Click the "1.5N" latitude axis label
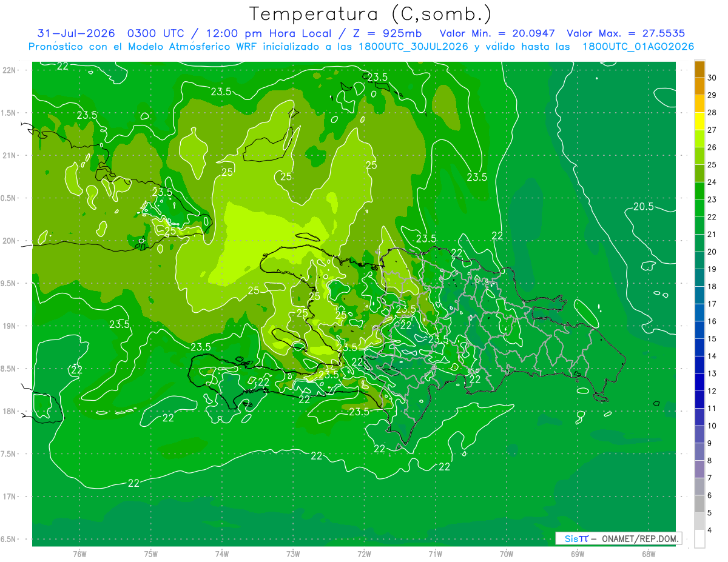This screenshot has width=728, height=562. (8, 113)
